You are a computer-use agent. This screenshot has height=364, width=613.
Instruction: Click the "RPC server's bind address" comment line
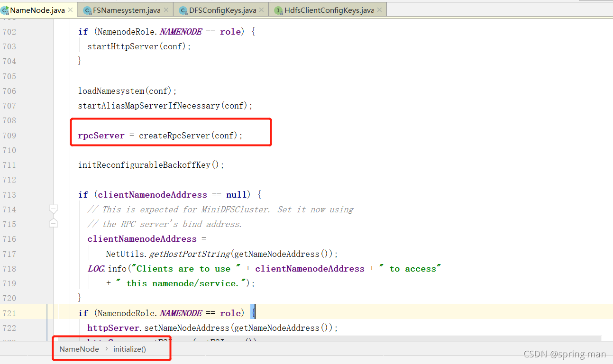[165, 224]
